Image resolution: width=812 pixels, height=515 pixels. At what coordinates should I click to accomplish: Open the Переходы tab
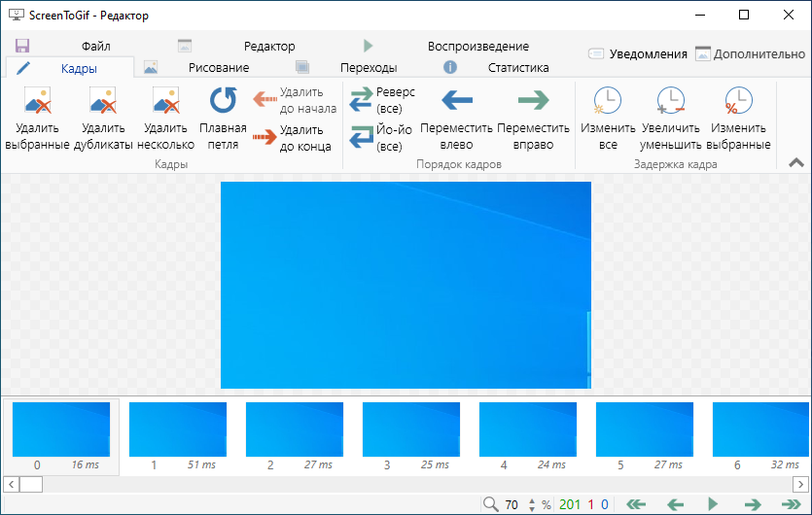[x=369, y=68]
